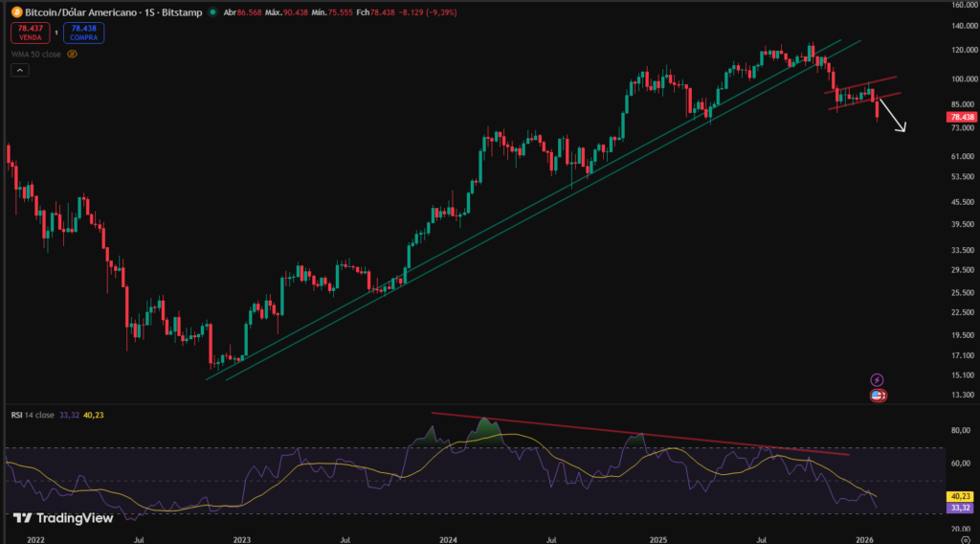The image size is (980, 544).
Task: Click the 85.000 price axis label
Action: (963, 104)
